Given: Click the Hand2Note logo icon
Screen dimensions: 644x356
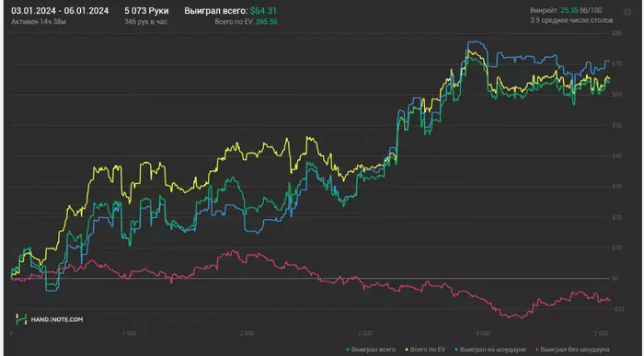Looking at the screenshot, I should tap(21, 319).
